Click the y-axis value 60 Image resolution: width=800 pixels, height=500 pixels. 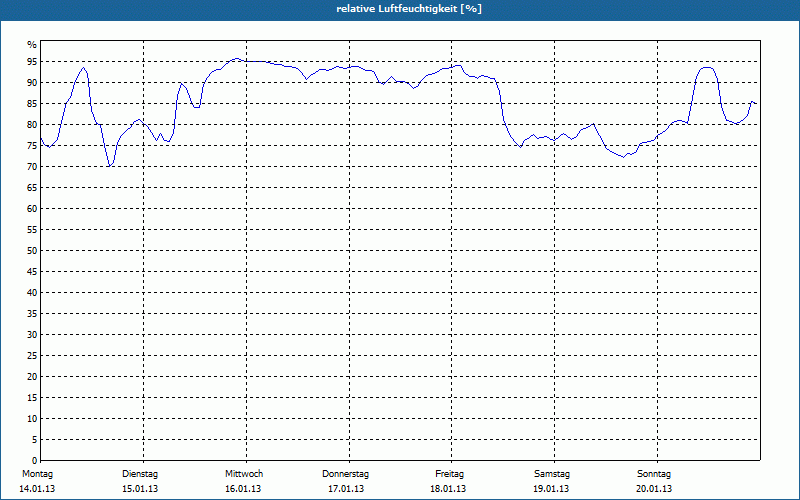point(32,209)
